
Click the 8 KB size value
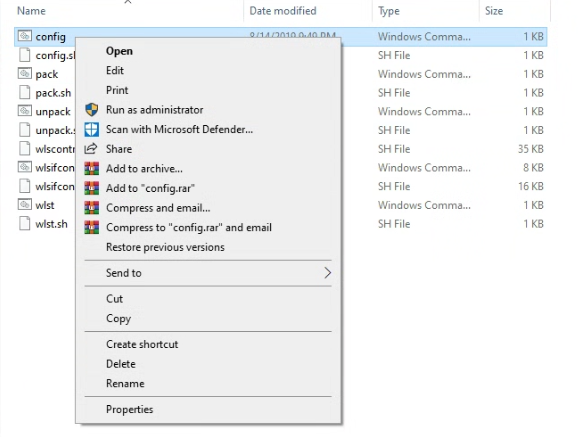click(533, 168)
